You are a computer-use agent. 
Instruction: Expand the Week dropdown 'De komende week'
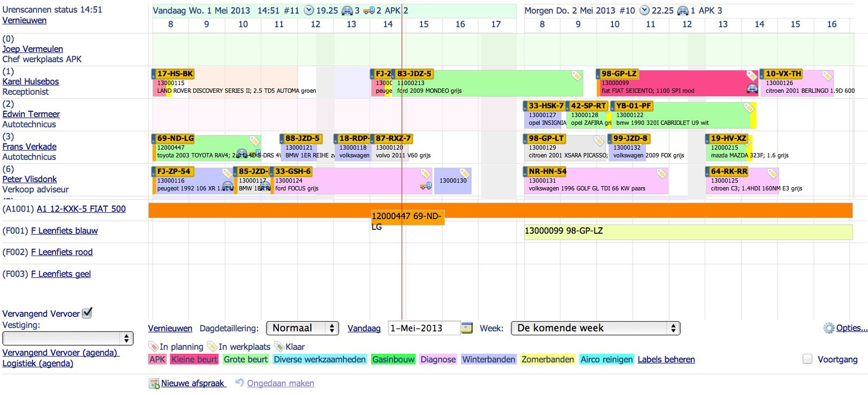point(595,328)
